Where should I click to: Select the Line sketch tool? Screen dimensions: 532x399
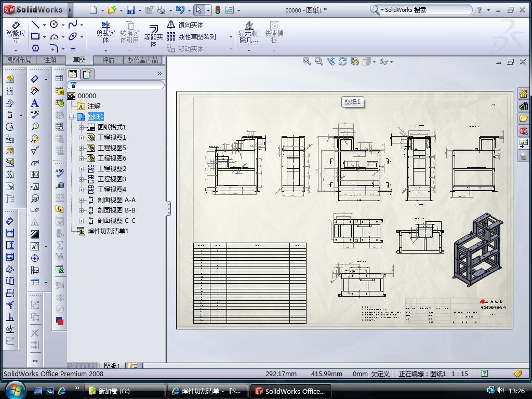click(x=35, y=24)
